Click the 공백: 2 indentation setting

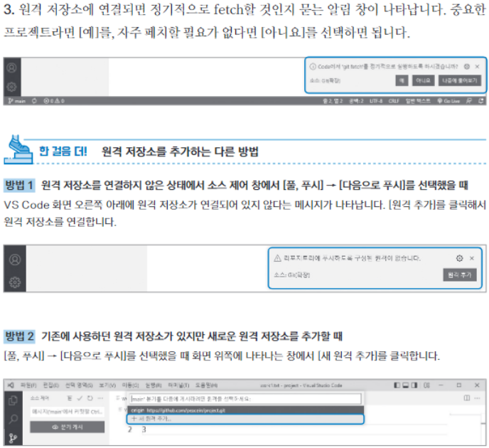pyautogui.click(x=356, y=101)
